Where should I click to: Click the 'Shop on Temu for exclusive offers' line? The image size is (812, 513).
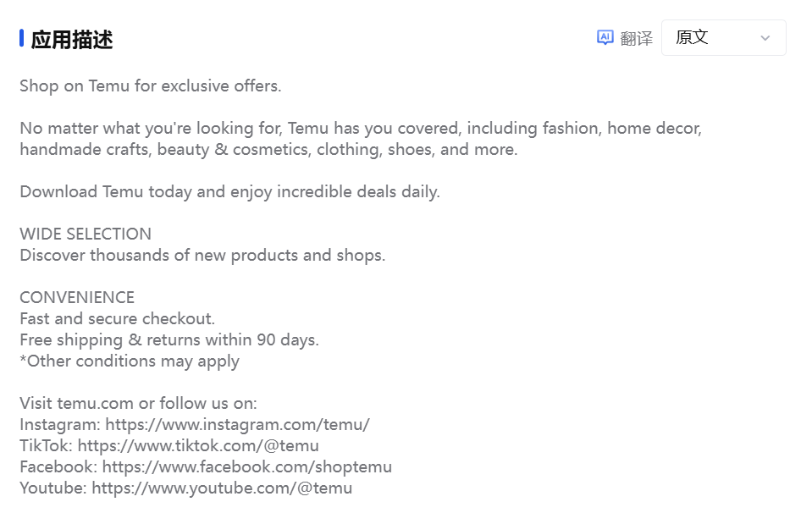[x=150, y=85]
